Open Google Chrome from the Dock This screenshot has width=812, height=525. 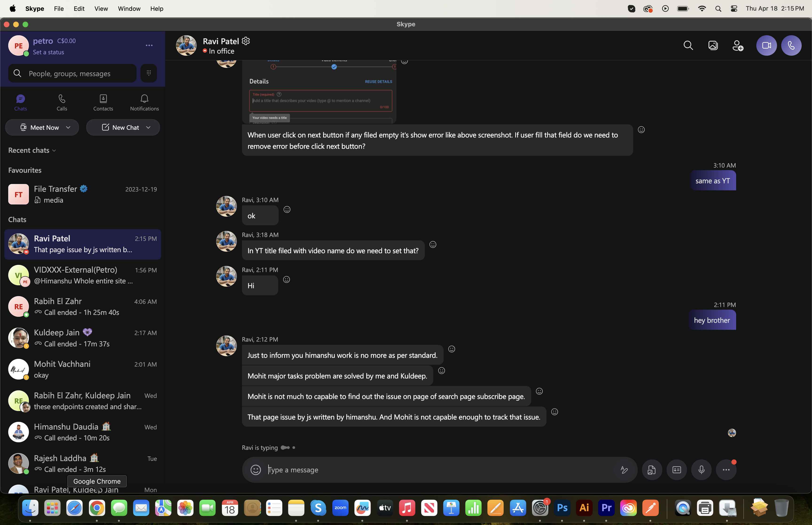click(97, 508)
